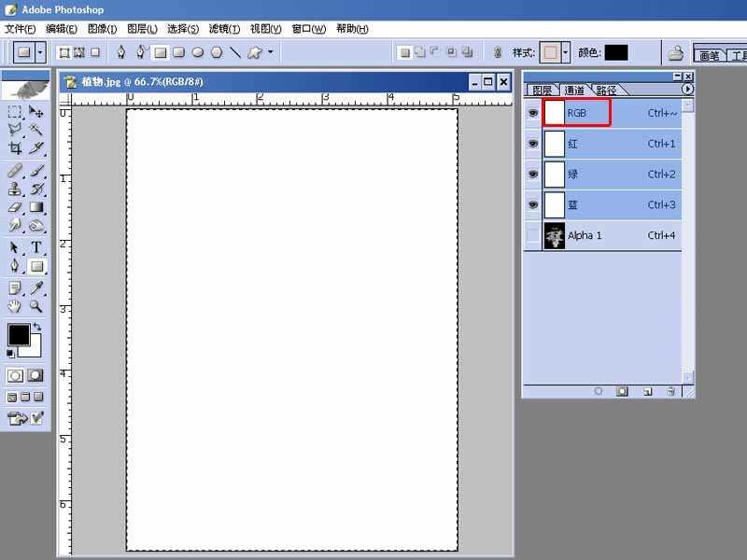Open the 颜色 black color swatch
This screenshot has height=560, width=747.
click(616, 52)
